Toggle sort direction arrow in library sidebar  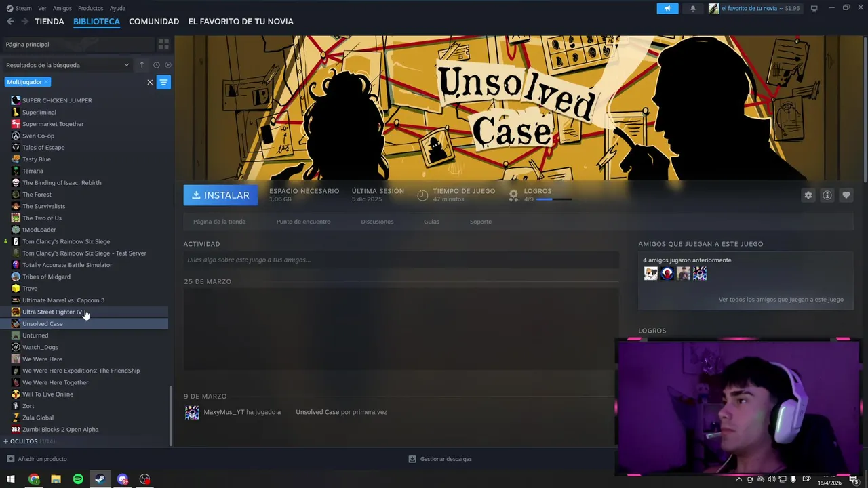click(x=142, y=65)
